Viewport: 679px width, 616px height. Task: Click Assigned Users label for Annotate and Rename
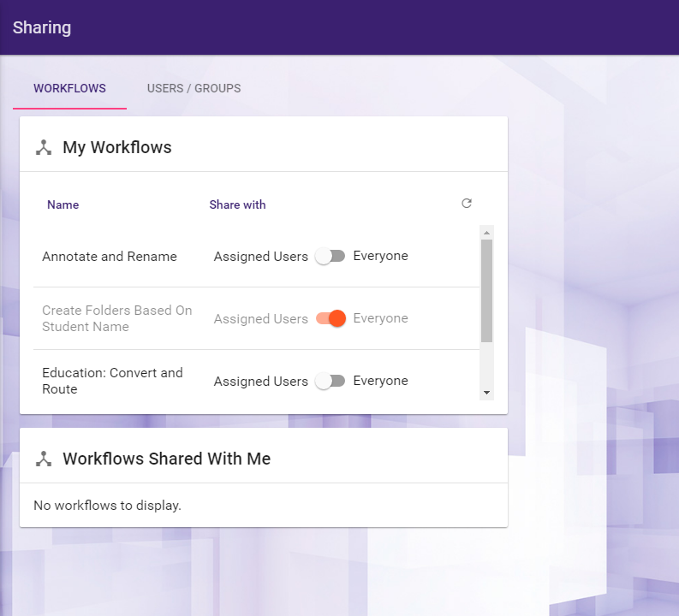tap(261, 257)
